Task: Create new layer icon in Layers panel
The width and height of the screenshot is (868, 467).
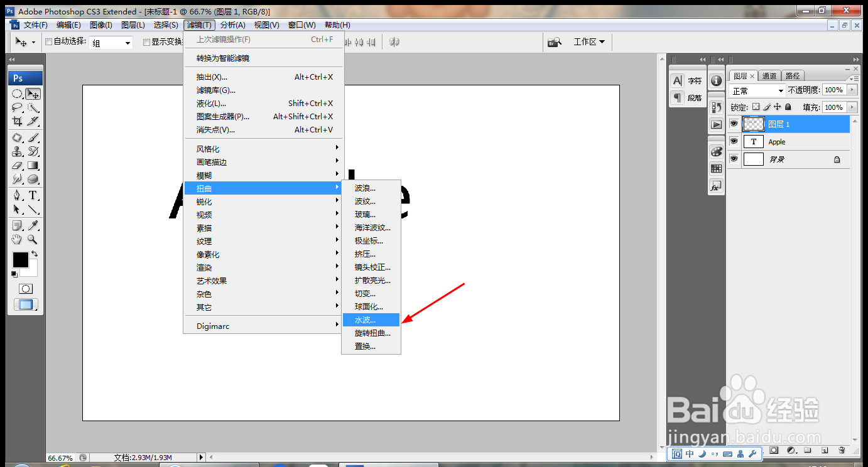Action: tap(825, 450)
